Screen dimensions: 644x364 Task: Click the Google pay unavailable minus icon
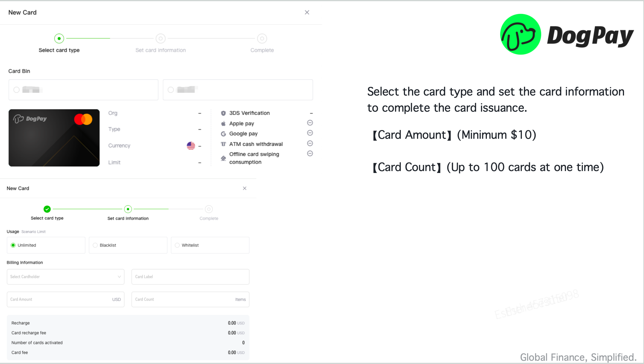pos(310,133)
